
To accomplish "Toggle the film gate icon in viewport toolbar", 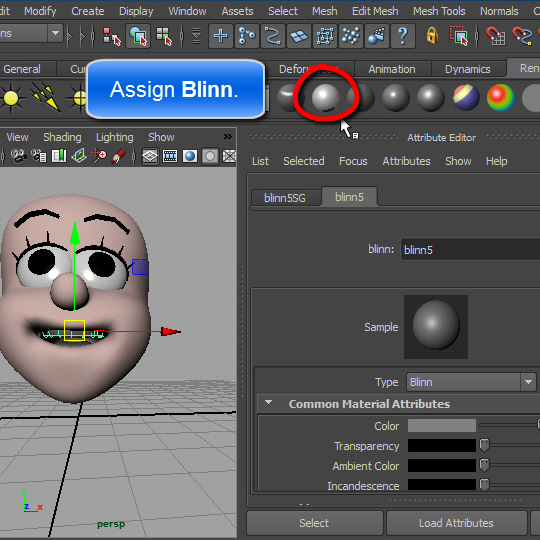I will click(170, 156).
